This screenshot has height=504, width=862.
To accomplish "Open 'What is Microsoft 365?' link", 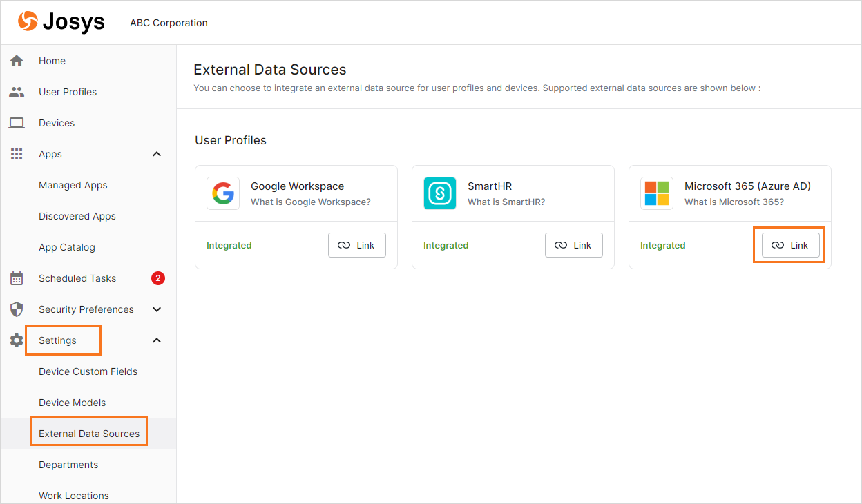I will pos(734,202).
